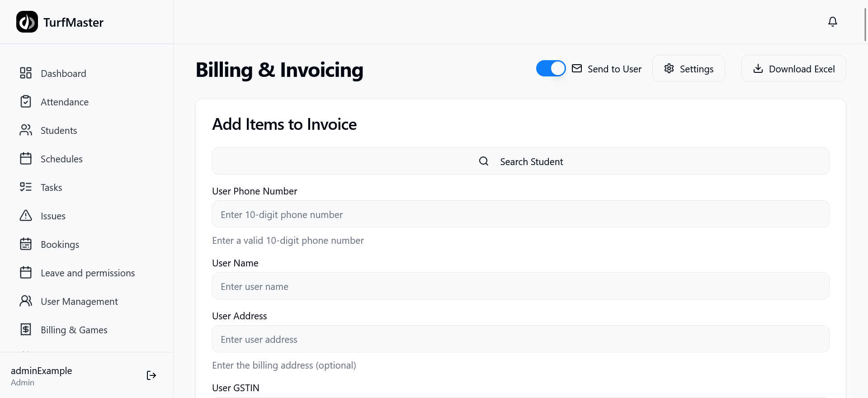Screen dimensions: 868x398
Task: Click the User Management icon
Action: click(x=26, y=301)
